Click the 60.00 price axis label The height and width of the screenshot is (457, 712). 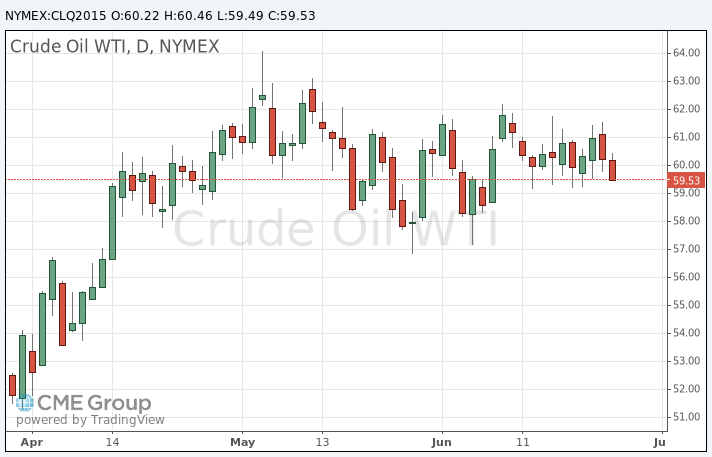tap(685, 164)
